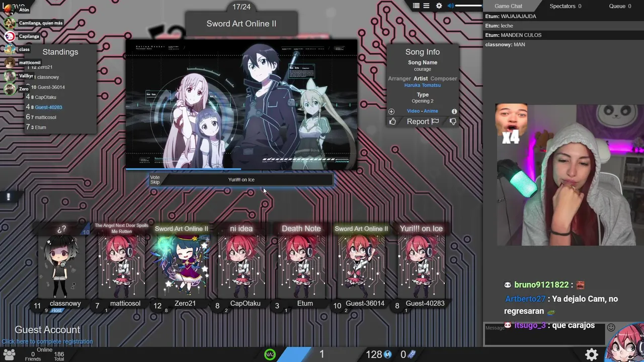
Task: Focus the chat Message input box
Action: (546, 334)
